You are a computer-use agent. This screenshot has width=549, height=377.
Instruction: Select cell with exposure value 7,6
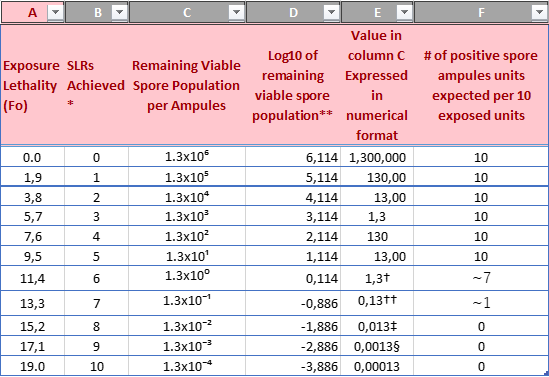click(x=32, y=237)
